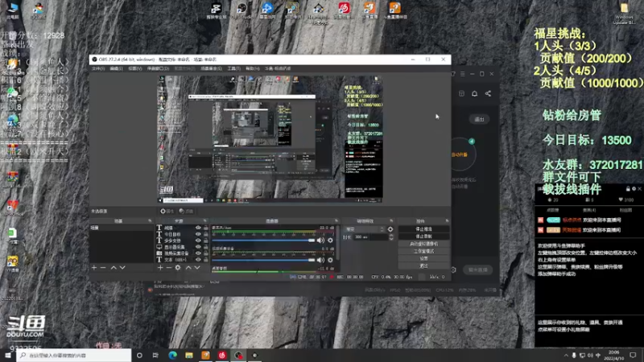
Task: Open Microsoft Edge from the taskbar
Action: [172, 355]
